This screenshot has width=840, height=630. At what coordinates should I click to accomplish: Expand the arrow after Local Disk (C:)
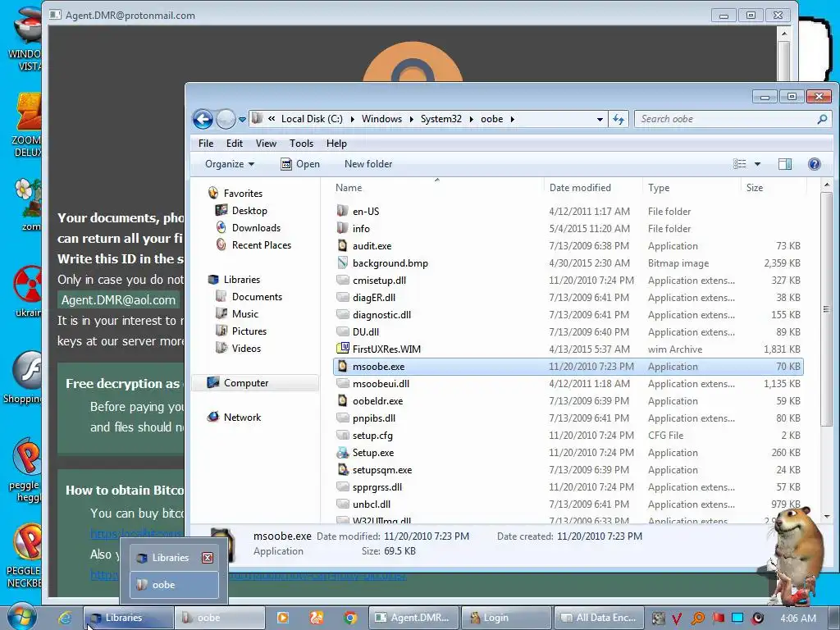point(352,119)
